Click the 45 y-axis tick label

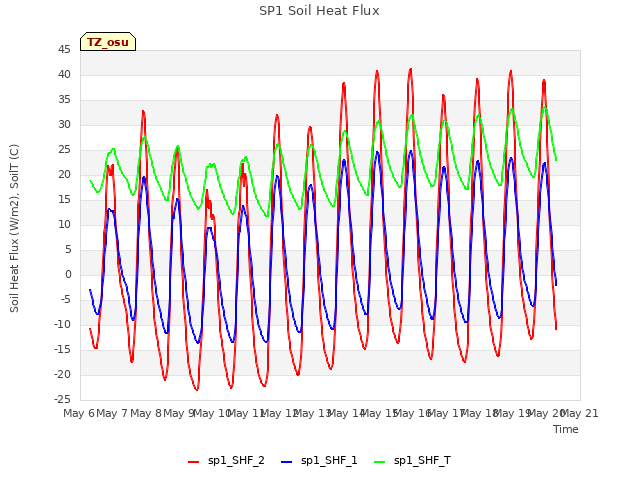pos(64,49)
